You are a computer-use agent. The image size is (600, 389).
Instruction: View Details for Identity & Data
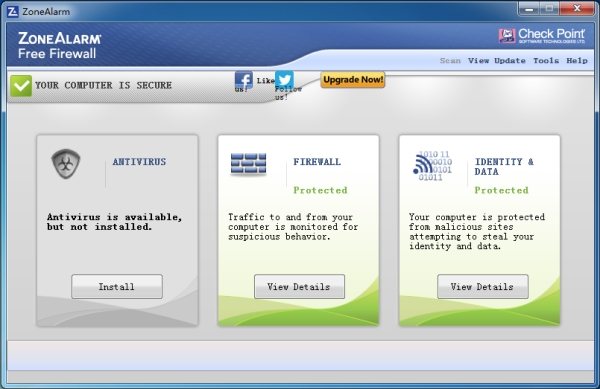click(x=483, y=286)
